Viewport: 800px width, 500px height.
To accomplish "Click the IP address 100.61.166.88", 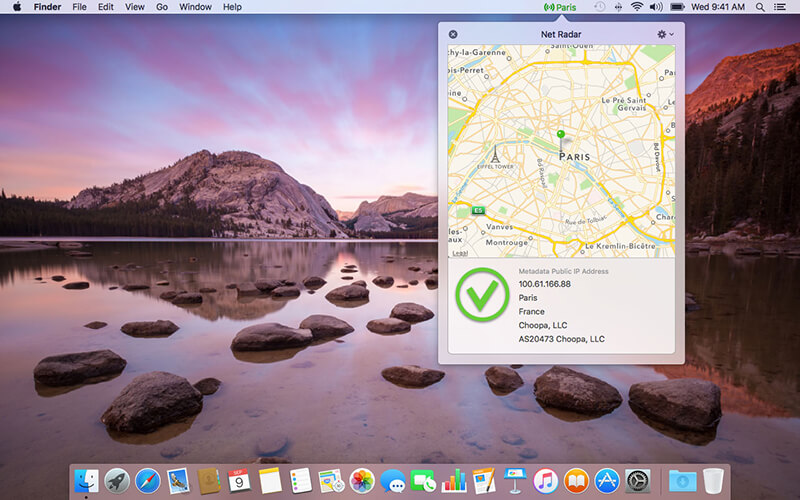I will click(x=544, y=284).
